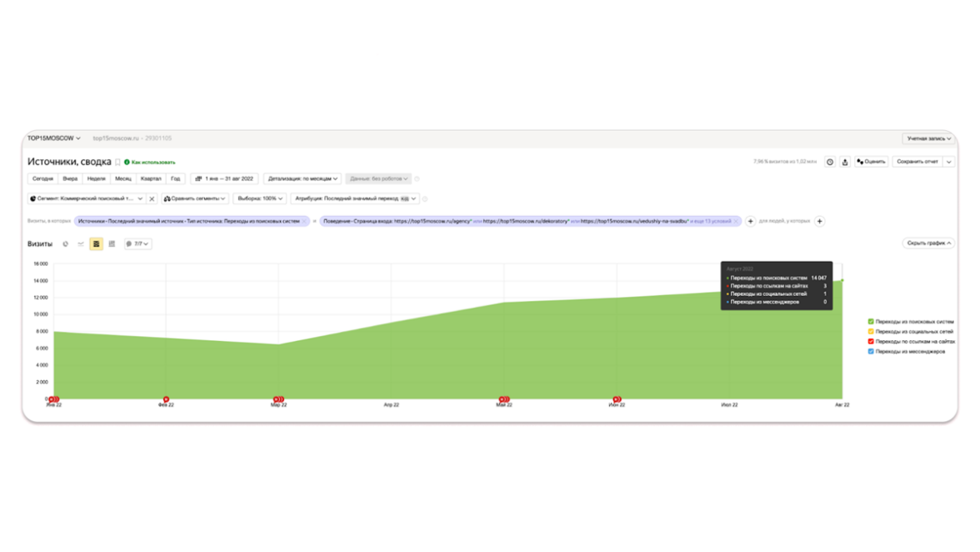Select the pie chart view icon
The height and width of the screenshot is (552, 980).
coord(66,244)
